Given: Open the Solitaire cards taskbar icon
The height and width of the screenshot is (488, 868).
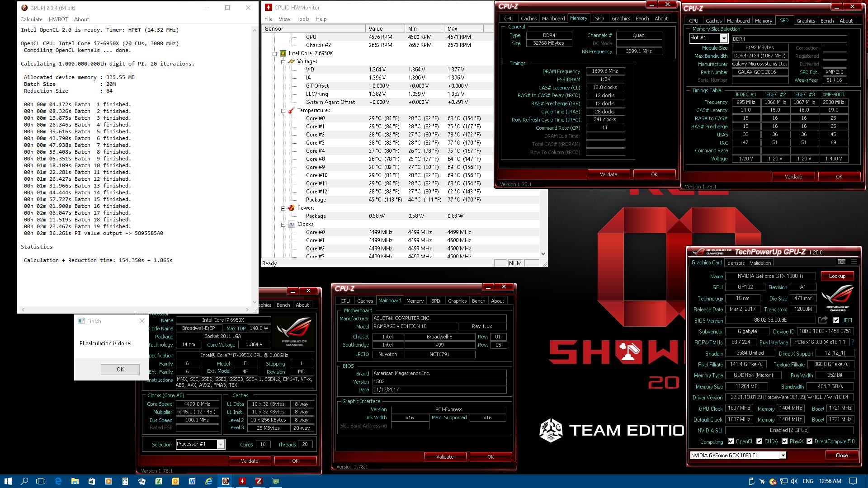Looking at the screenshot, I should 142,481.
